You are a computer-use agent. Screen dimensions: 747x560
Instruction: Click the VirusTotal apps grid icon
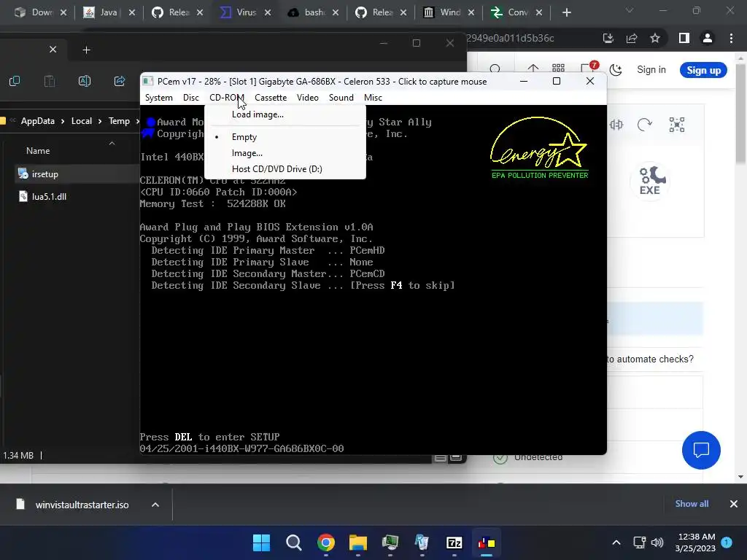point(558,69)
